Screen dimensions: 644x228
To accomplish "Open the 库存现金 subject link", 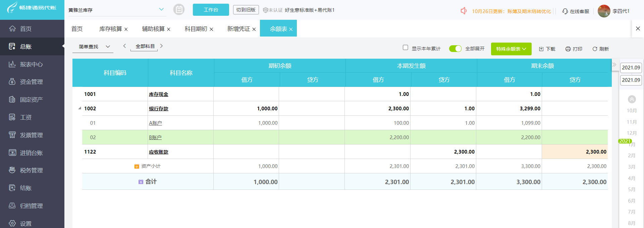I will (159, 94).
